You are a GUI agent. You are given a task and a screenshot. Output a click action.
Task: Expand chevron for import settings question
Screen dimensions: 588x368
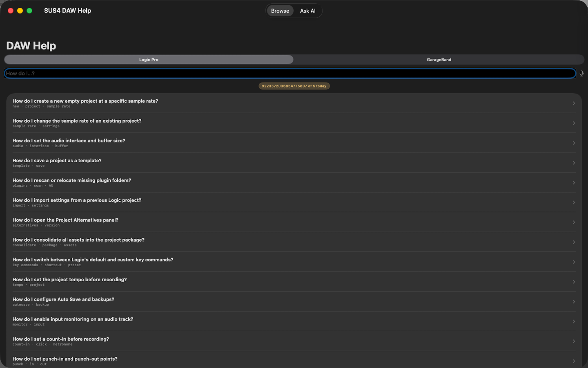tap(574, 202)
